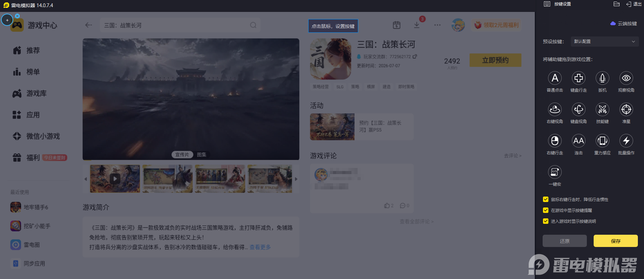Choose the 观察视角 eye view icon
This screenshot has height=279, width=644.
626,78
